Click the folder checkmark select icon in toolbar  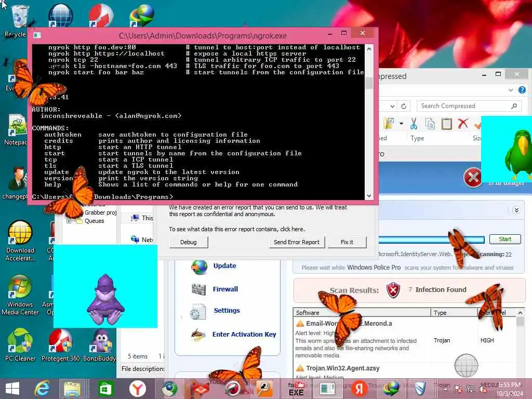(389, 124)
